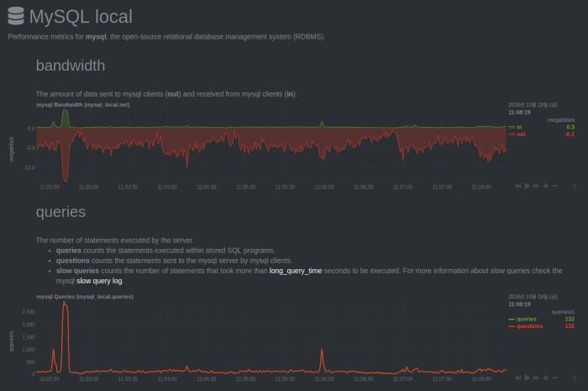Click the green 132 queries value
The height and width of the screenshot is (391, 588).
click(x=570, y=319)
